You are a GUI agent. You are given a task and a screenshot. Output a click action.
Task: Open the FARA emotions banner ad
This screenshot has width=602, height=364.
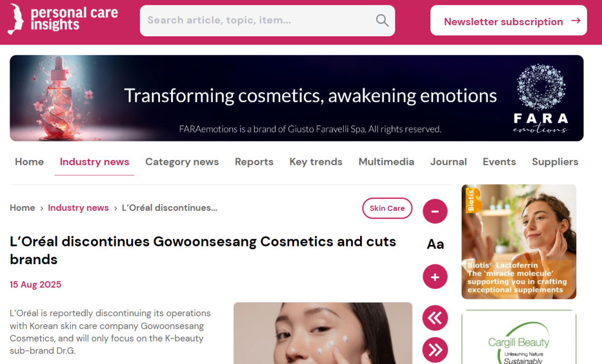(x=297, y=98)
